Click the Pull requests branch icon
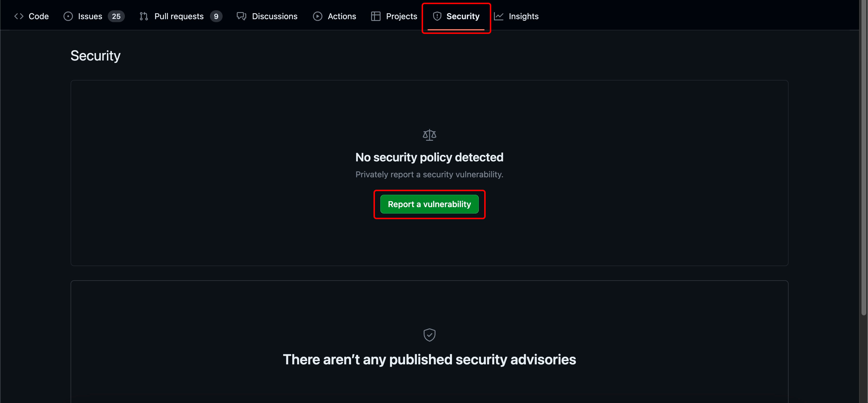Screen dimensions: 868x403 click(x=143, y=16)
